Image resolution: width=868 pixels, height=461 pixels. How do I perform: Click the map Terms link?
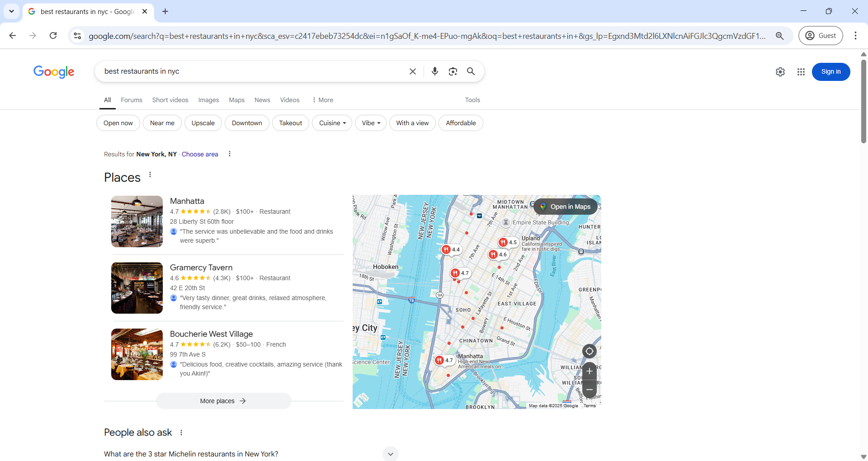click(x=590, y=406)
